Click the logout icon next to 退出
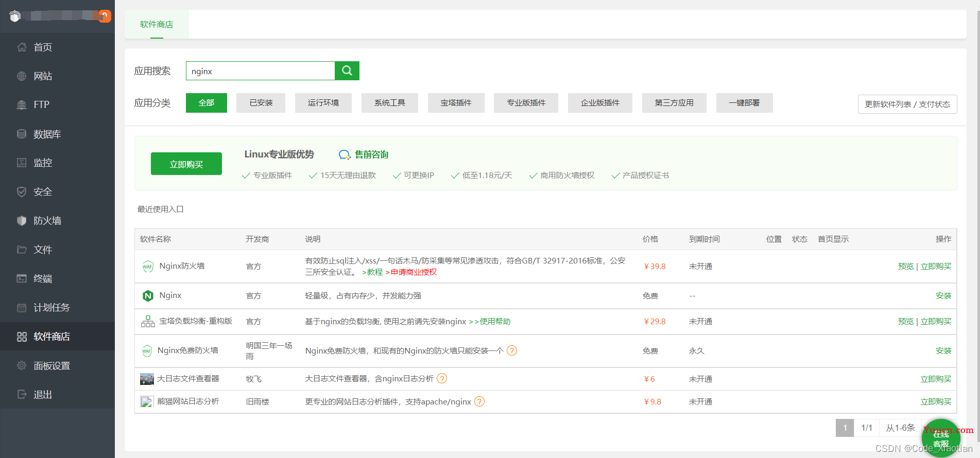The width and height of the screenshot is (980, 458). coord(22,394)
